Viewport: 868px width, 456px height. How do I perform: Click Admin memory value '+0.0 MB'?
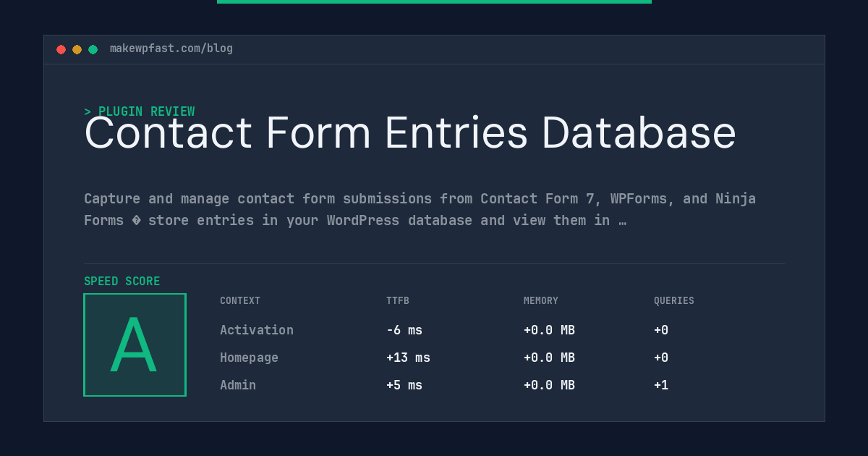coord(549,385)
